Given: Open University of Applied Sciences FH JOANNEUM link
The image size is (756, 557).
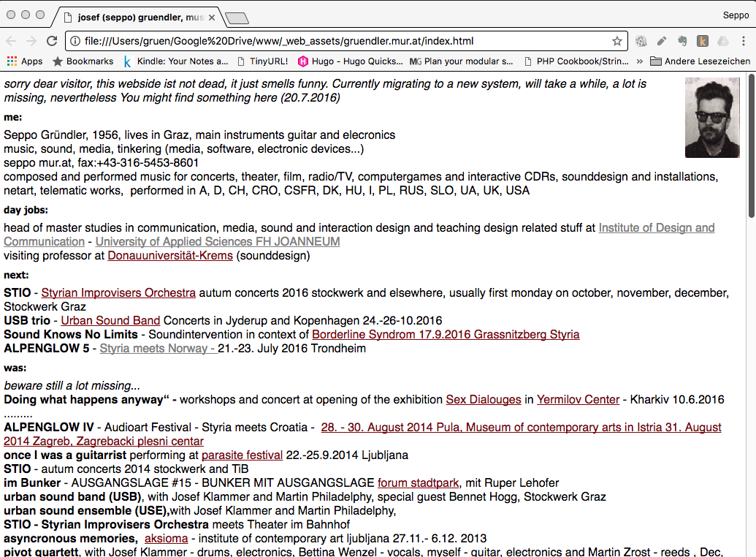Looking at the screenshot, I should 218,241.
